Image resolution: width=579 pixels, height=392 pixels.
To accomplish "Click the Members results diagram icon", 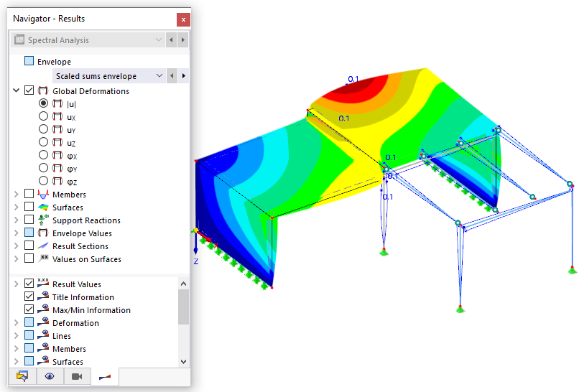I will tap(43, 194).
